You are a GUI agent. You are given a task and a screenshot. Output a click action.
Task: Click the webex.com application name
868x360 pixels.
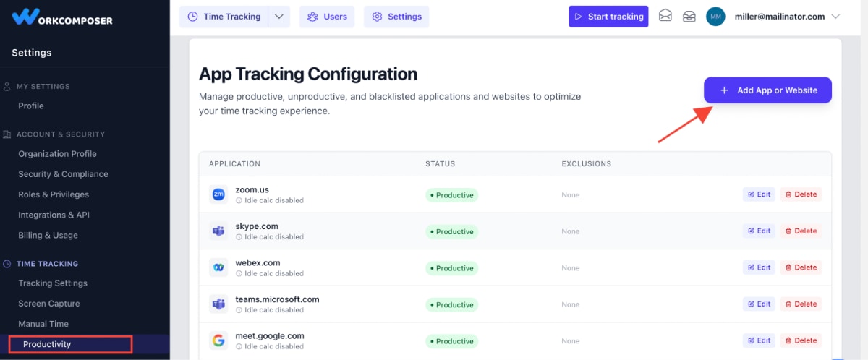click(258, 263)
